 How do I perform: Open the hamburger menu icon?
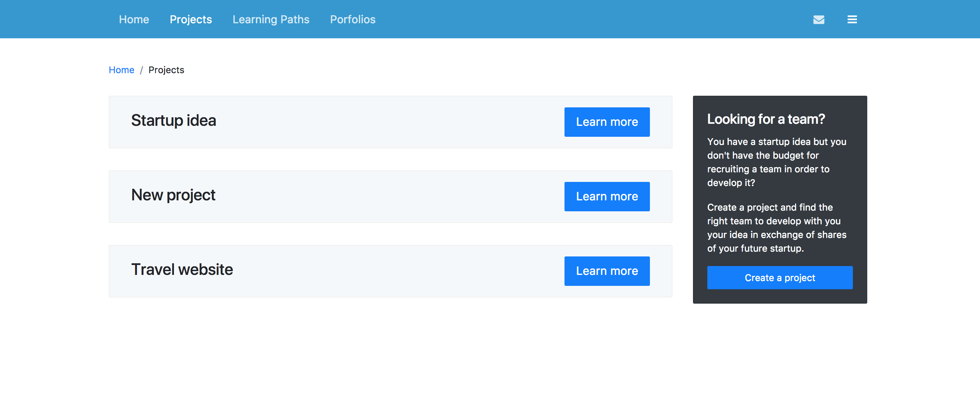[852, 19]
